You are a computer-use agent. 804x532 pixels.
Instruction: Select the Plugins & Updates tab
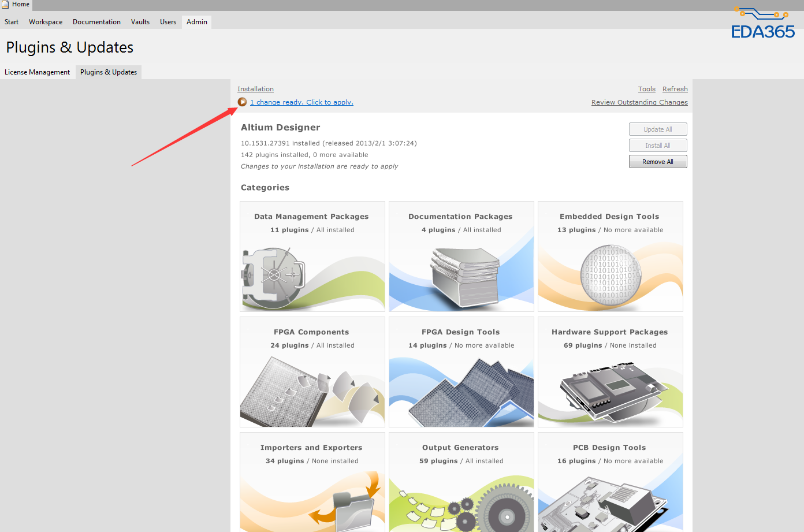click(109, 72)
